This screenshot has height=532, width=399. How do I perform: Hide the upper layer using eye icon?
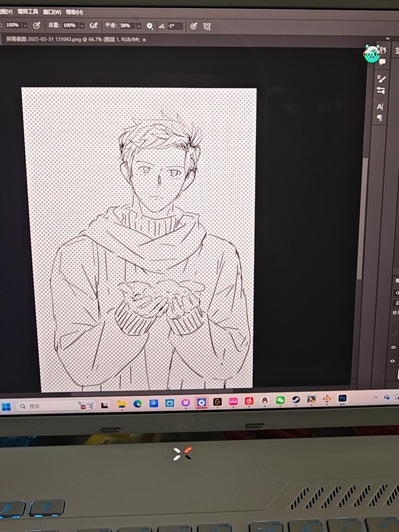[x=393, y=347]
